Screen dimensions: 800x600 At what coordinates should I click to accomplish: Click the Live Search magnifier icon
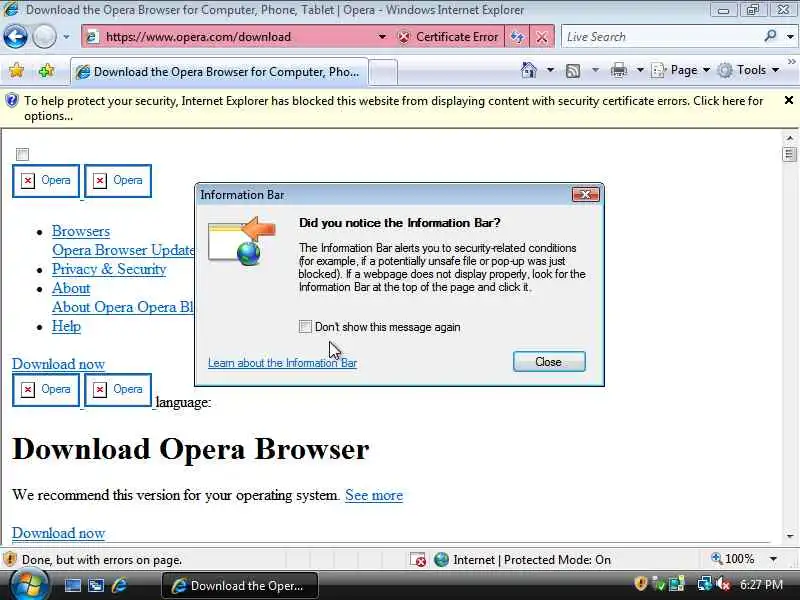(770, 36)
